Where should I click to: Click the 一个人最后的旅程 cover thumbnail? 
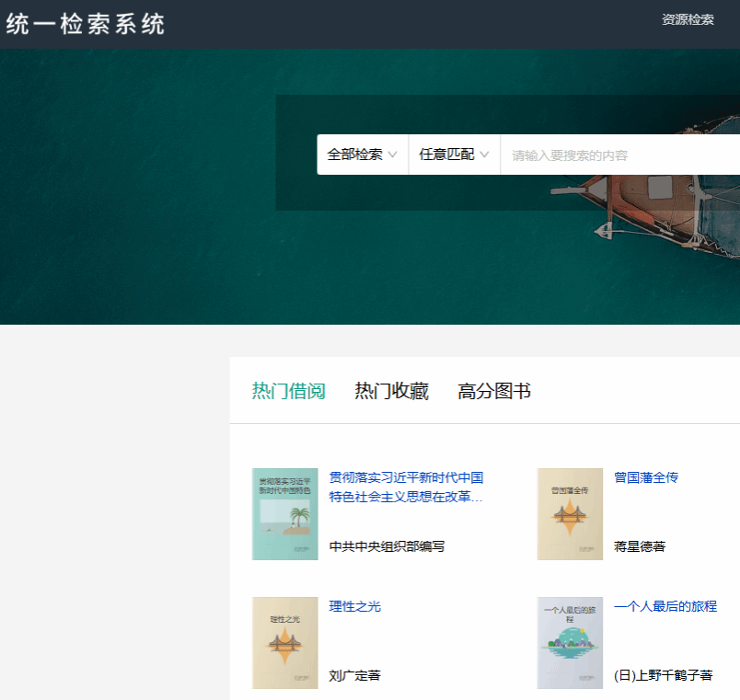[x=570, y=643]
